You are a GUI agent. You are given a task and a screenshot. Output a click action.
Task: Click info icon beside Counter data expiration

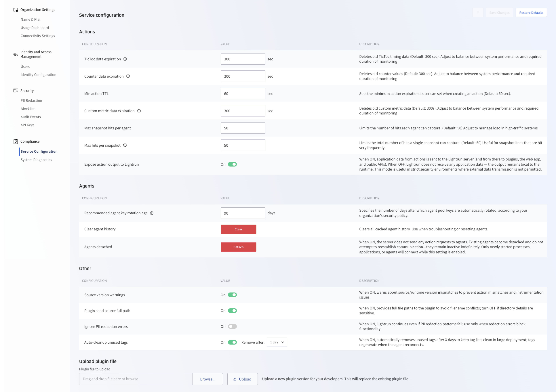click(x=128, y=76)
